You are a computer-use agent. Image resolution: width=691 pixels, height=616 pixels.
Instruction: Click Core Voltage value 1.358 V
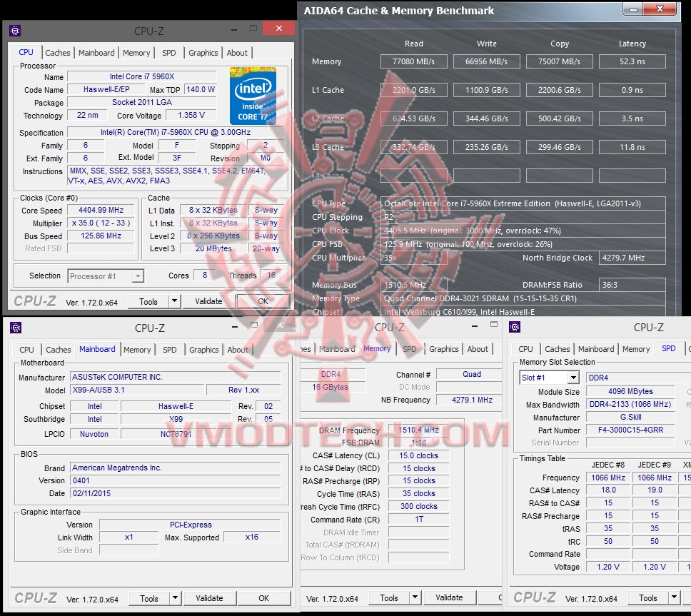(x=191, y=115)
